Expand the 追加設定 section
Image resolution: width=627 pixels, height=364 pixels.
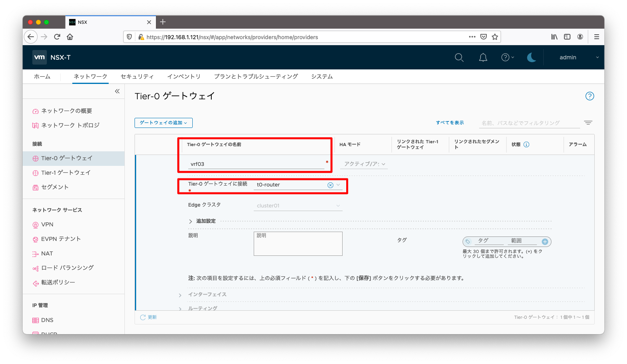click(x=202, y=221)
